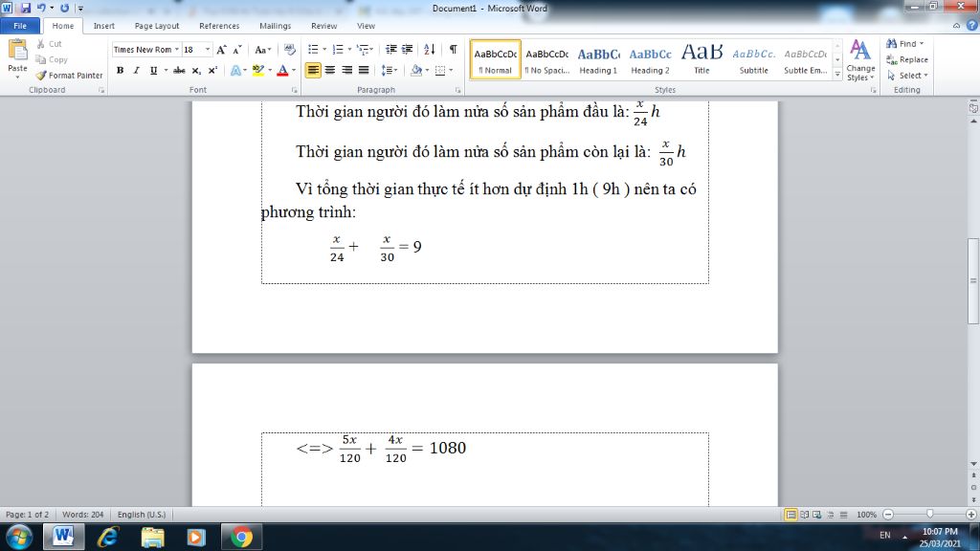Switch to References tab
This screenshot has width=980, height=551.
tap(219, 26)
